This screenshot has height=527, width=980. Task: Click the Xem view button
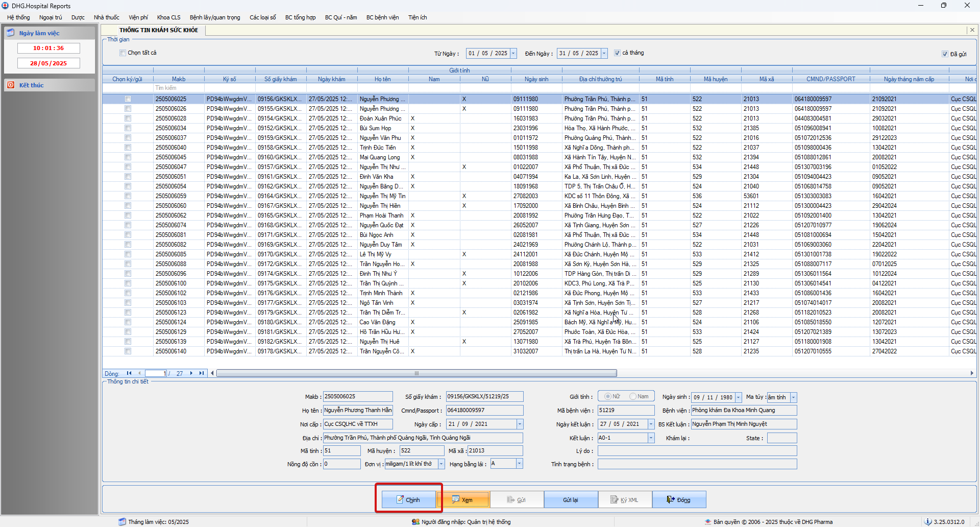pyautogui.click(x=462, y=499)
